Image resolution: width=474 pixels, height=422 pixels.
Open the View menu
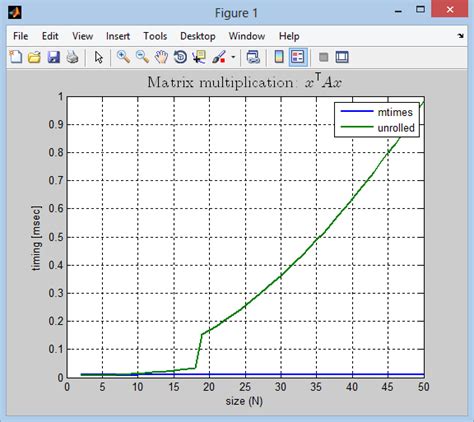82,36
